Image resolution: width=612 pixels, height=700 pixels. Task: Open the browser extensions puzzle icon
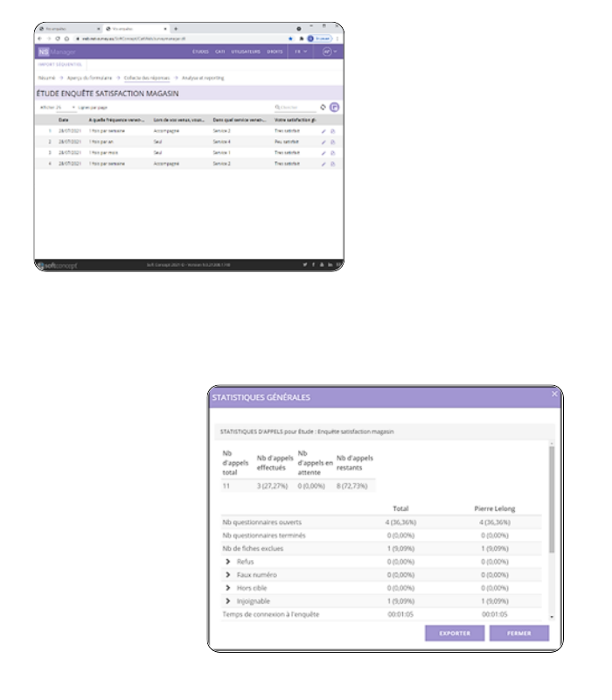301,38
